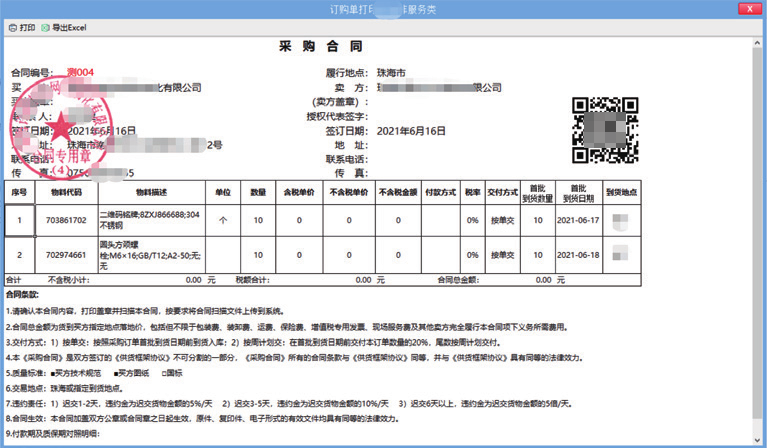767x448 pixels.
Task: Click 按单交 in row 702974661
Action: click(502, 255)
